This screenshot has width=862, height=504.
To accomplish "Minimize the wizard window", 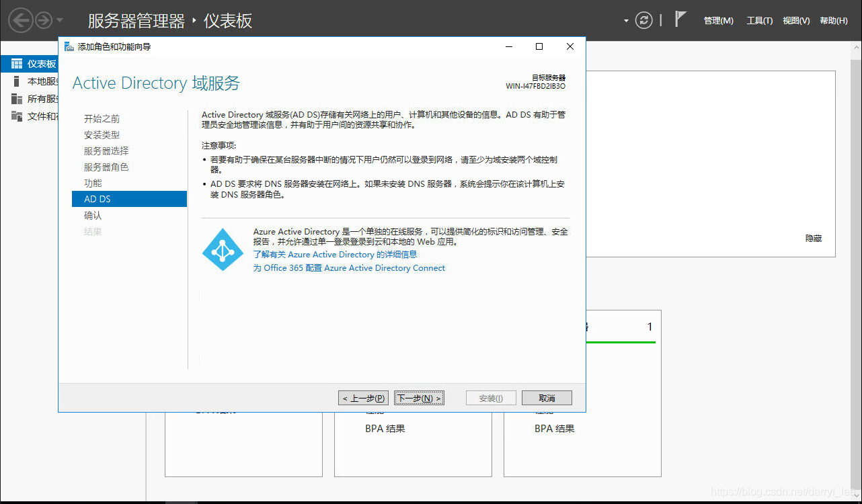I will [x=508, y=46].
